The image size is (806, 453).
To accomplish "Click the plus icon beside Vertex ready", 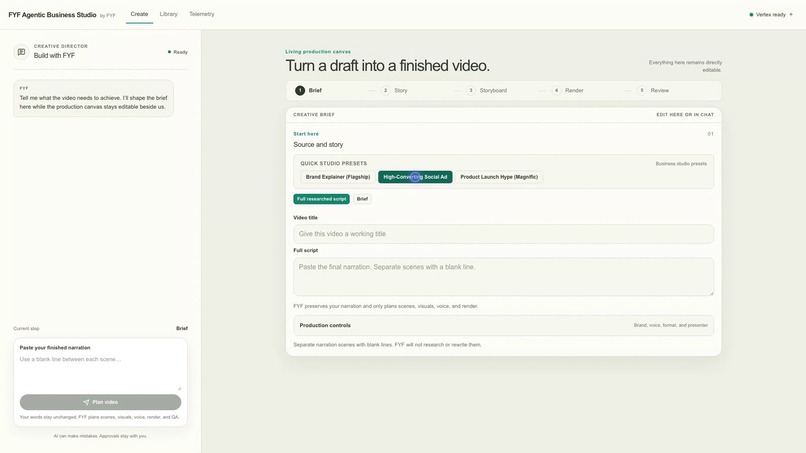I will tap(791, 14).
